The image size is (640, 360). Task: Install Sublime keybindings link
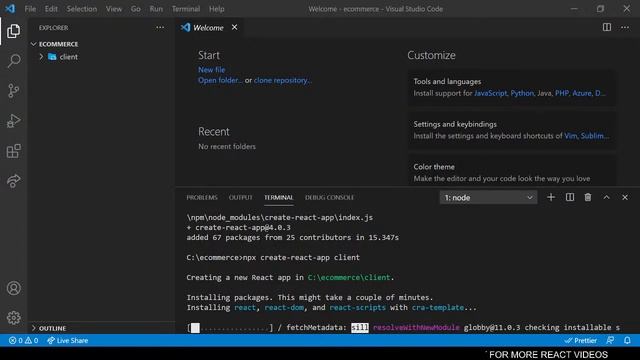tap(594, 136)
